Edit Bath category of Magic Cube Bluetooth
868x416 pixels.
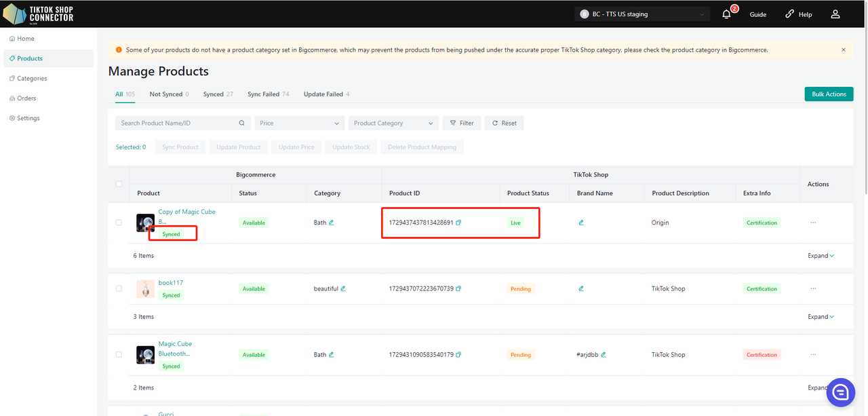(332, 355)
